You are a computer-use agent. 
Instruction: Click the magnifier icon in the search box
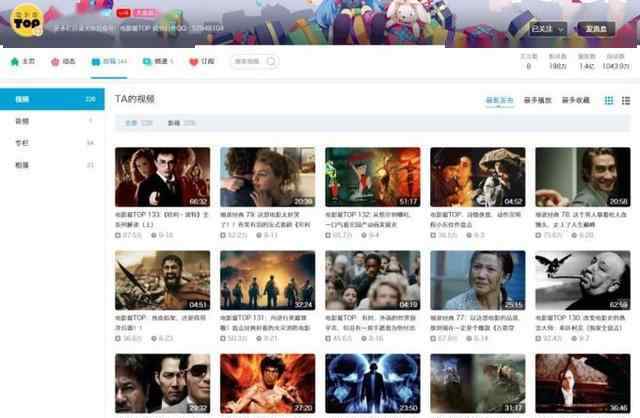(271, 61)
